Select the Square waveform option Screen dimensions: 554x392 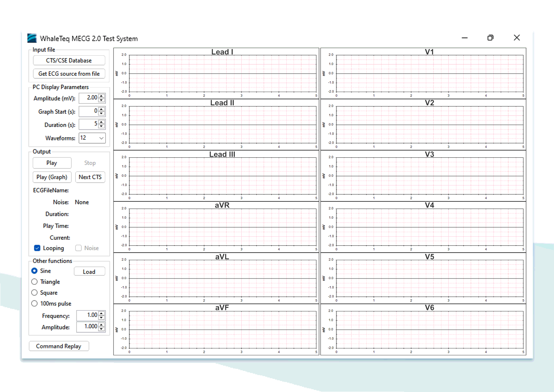(34, 293)
